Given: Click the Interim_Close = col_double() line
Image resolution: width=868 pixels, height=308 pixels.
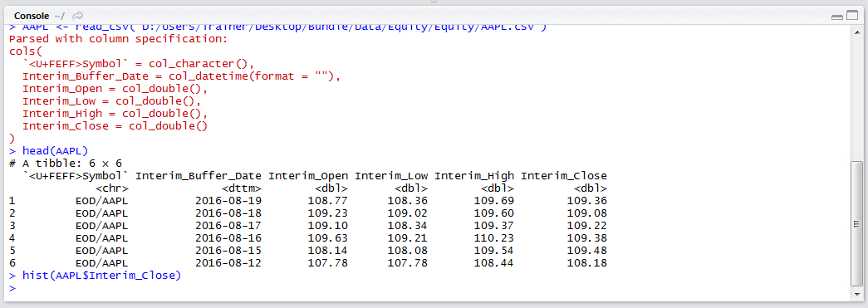Looking at the screenshot, I should click(115, 125).
